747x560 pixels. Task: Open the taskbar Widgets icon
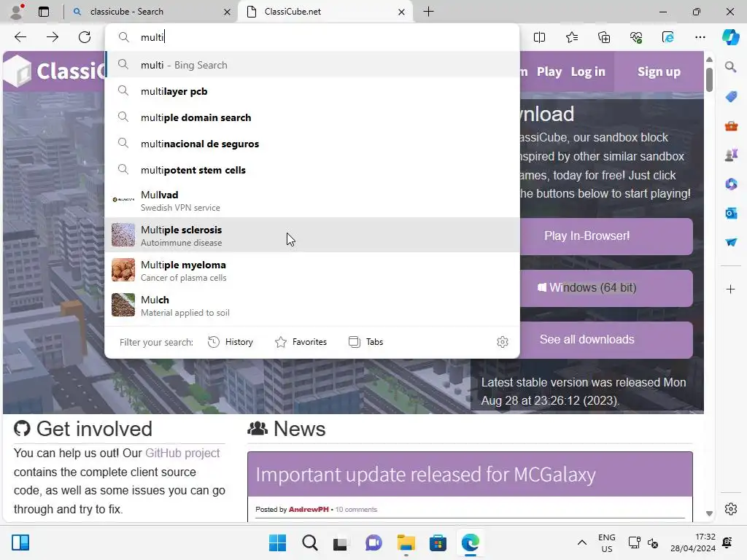(x=20, y=542)
